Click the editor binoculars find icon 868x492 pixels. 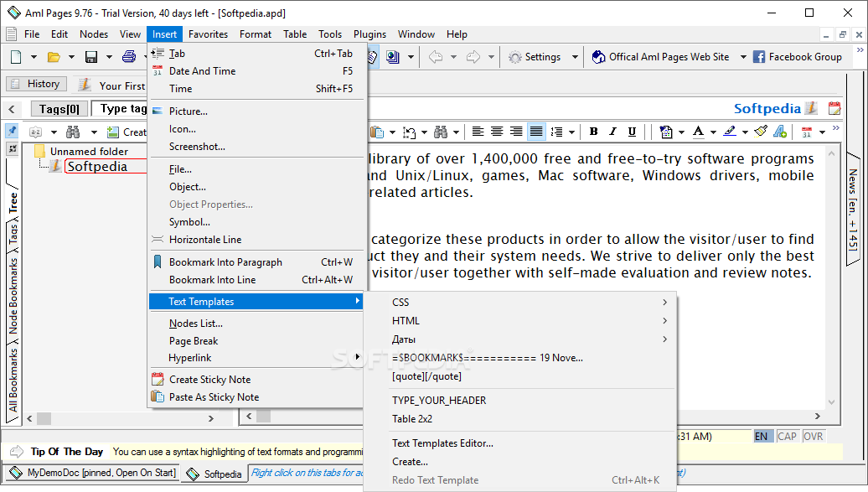pos(441,132)
